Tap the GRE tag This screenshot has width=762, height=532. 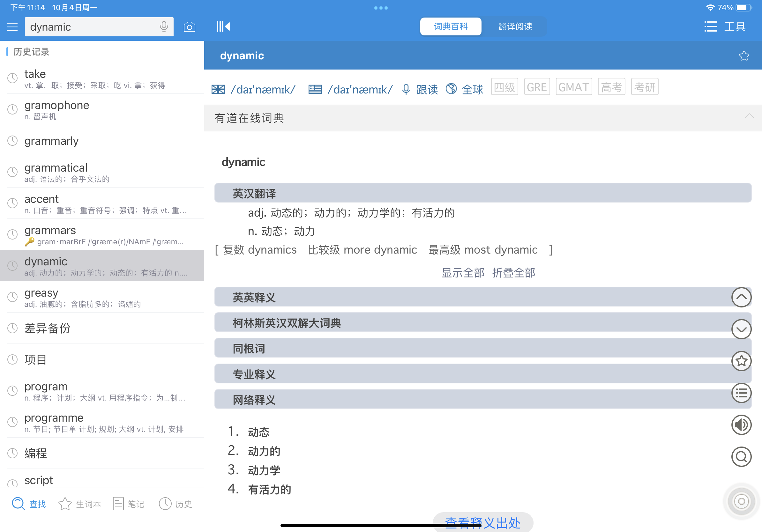(537, 87)
